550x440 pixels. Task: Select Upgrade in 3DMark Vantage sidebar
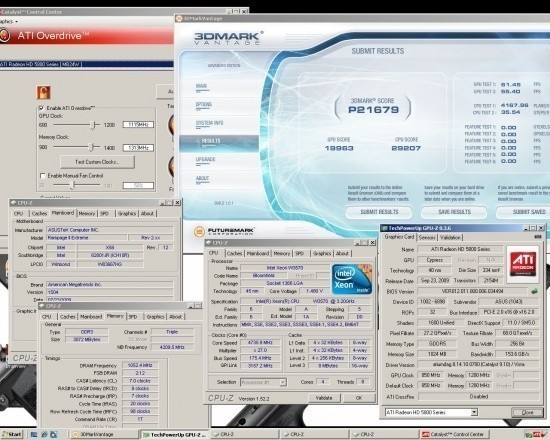(x=205, y=160)
